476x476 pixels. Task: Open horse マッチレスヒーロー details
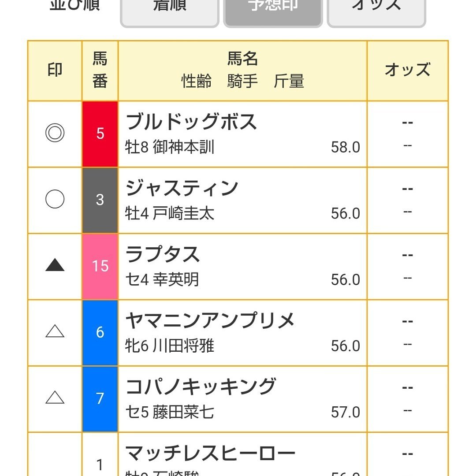[210, 453]
